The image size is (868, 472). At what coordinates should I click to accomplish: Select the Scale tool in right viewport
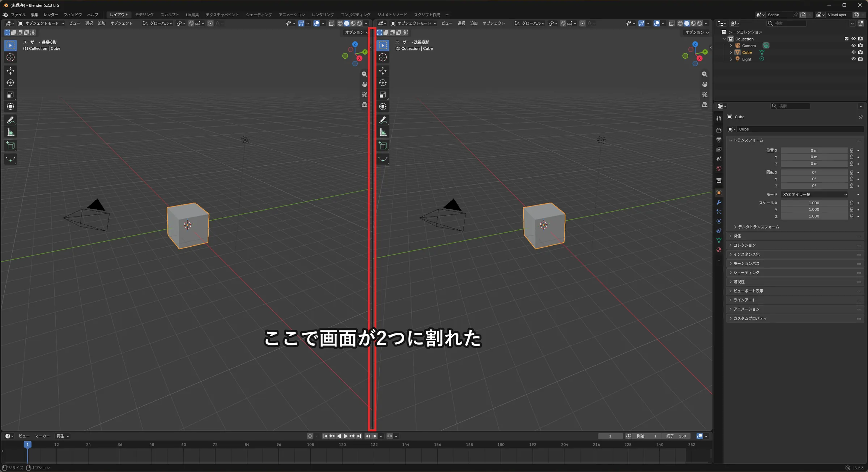[383, 95]
